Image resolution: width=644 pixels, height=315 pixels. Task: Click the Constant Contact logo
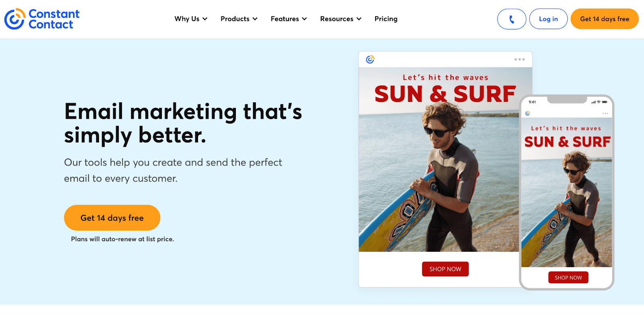(42, 19)
